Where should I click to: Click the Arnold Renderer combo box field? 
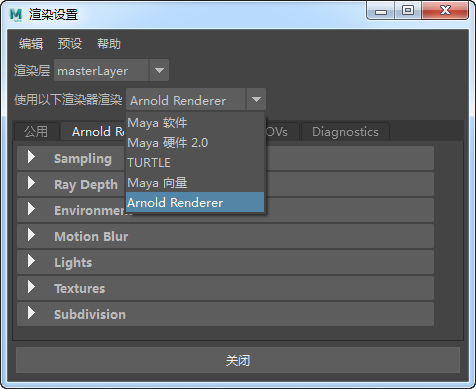[x=185, y=99]
